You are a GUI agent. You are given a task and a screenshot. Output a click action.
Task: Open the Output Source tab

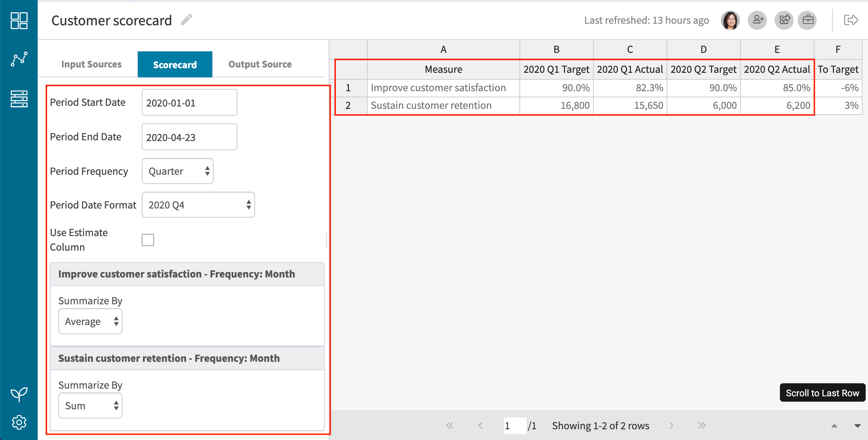click(x=260, y=64)
